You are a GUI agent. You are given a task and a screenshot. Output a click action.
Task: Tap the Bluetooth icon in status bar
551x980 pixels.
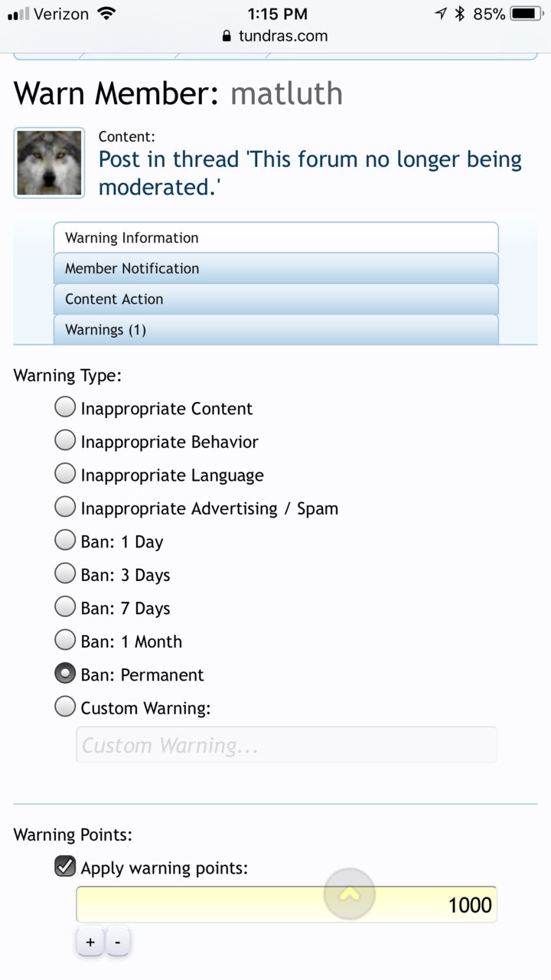(460, 14)
